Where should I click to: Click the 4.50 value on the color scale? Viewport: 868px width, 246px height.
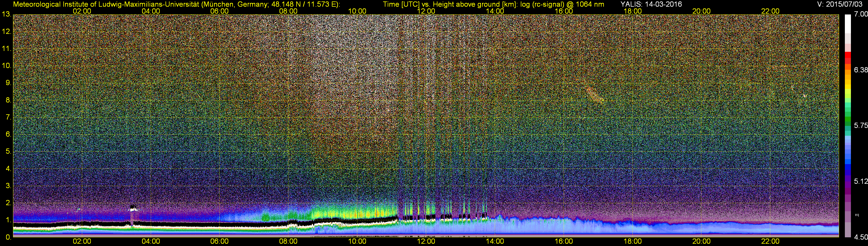point(860,237)
